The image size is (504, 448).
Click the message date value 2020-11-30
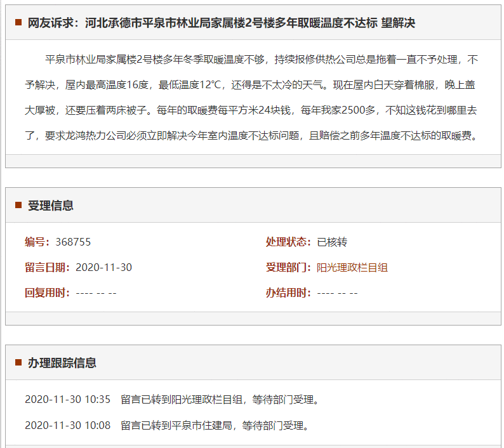103,267
